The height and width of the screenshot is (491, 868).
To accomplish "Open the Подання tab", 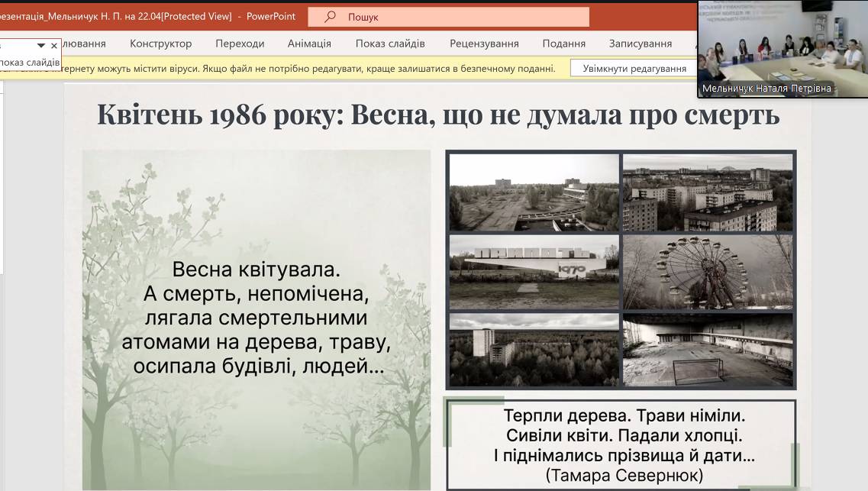I will 563,44.
